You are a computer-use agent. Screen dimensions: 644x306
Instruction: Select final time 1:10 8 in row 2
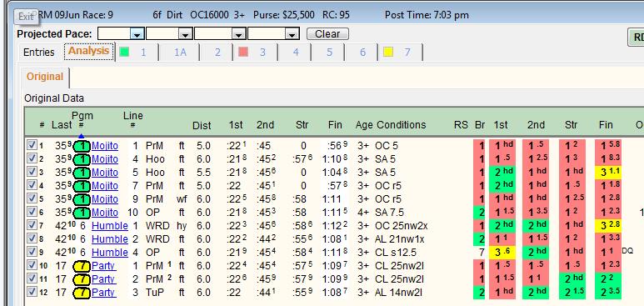pyautogui.click(x=334, y=158)
